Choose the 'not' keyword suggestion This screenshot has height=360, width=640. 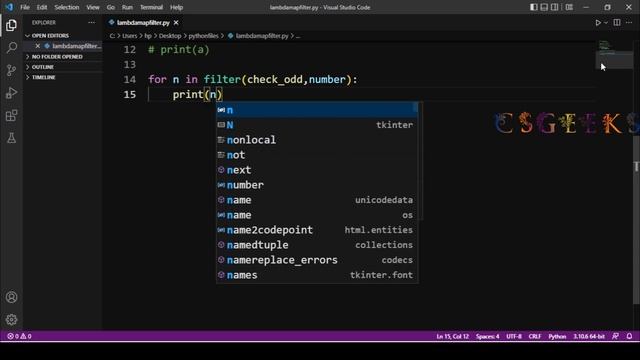point(317,155)
